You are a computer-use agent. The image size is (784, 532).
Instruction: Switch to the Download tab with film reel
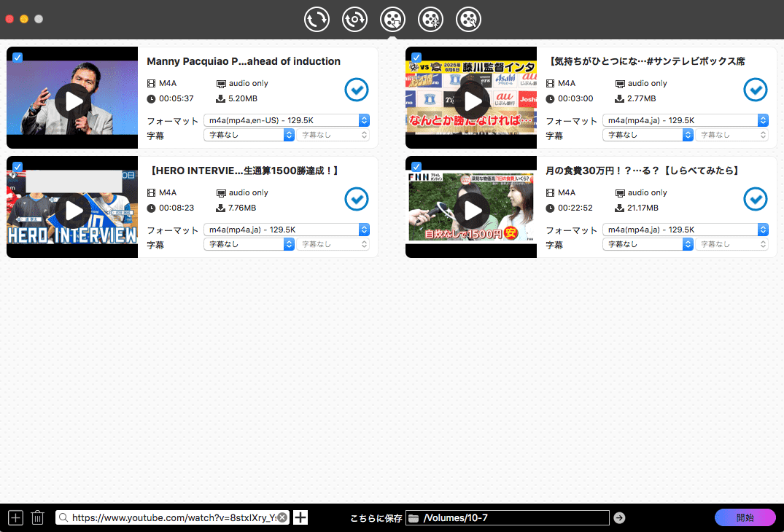pyautogui.click(x=392, y=20)
